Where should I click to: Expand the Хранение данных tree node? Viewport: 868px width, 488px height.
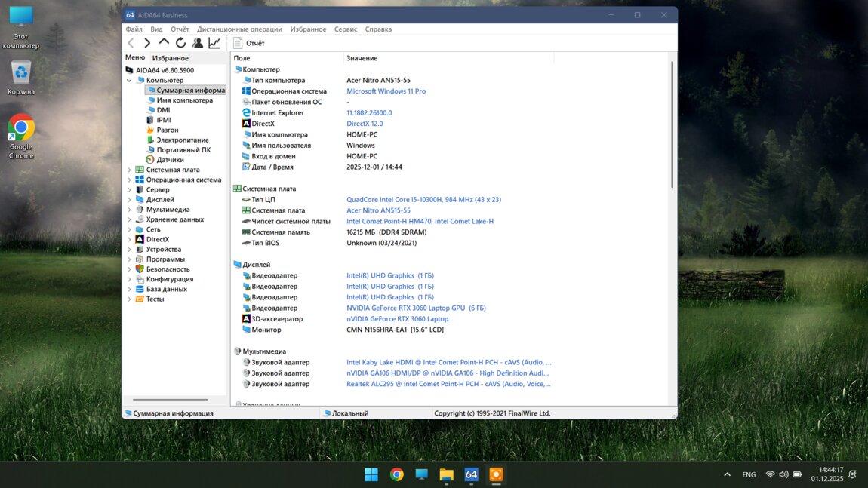click(x=129, y=219)
